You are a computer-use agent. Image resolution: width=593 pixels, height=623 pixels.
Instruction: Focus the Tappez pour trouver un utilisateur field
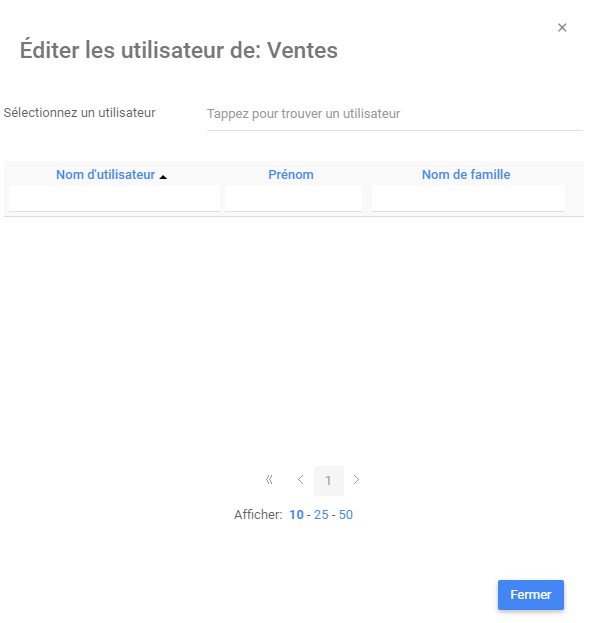tap(395, 114)
